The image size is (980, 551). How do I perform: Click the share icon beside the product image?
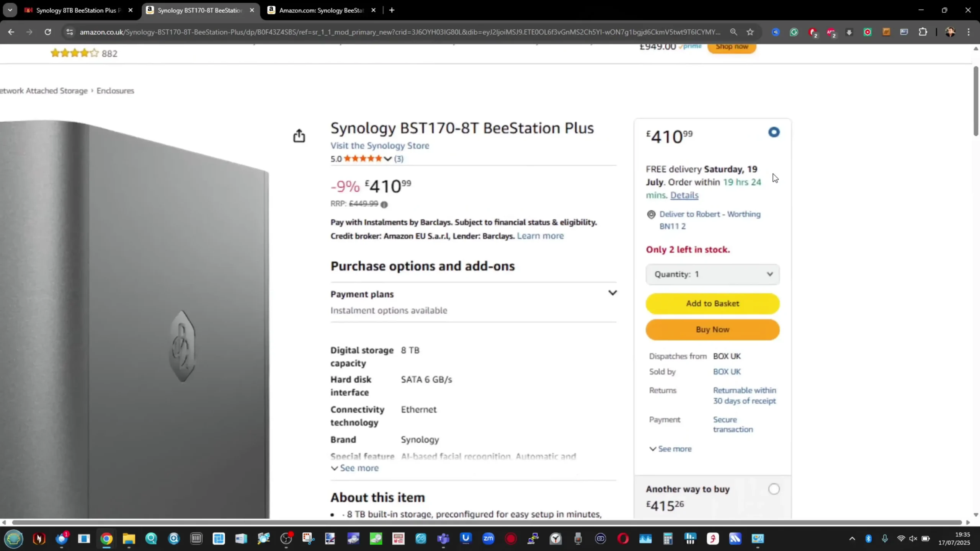[299, 136]
